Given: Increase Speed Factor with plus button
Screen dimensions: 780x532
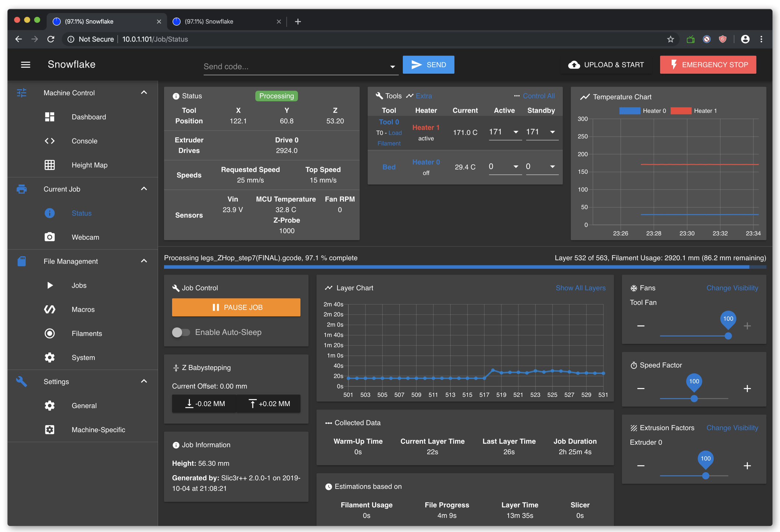Looking at the screenshot, I should pos(747,388).
